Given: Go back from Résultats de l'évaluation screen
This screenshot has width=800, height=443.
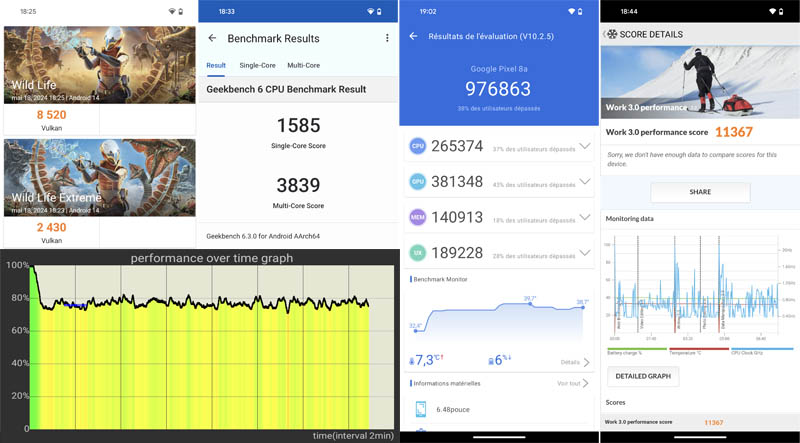Looking at the screenshot, I should pos(414,36).
